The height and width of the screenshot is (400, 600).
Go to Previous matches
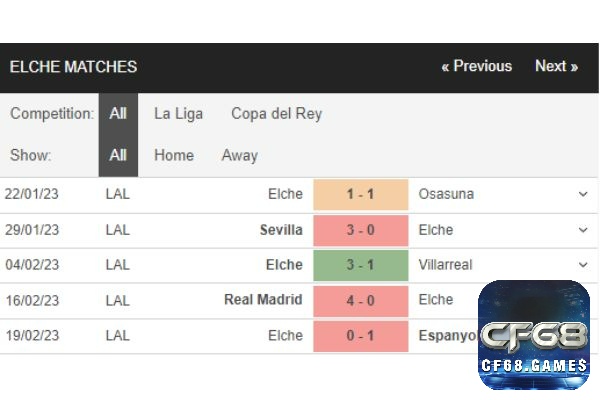476,66
